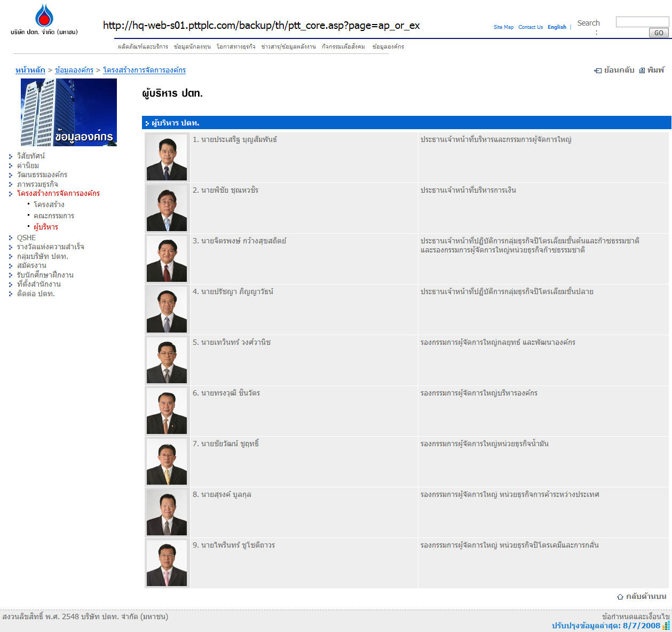Go to ข้อมูลองค์กร breadcrumb link
Viewport: 672px width, 632px height.
pyautogui.click(x=74, y=70)
